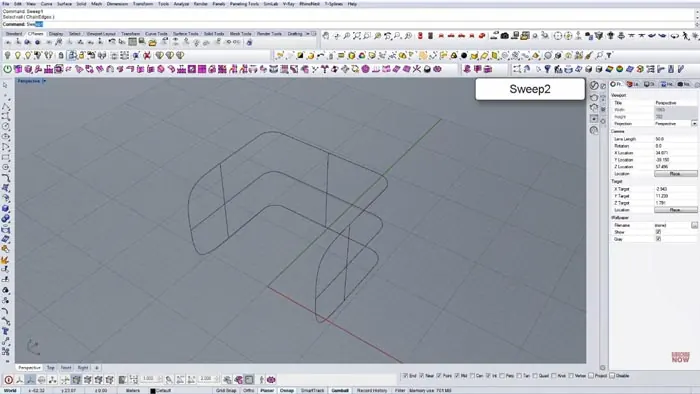700x394 pixels.
Task: Enable the Cen osnap checkbox
Action: pos(472,376)
